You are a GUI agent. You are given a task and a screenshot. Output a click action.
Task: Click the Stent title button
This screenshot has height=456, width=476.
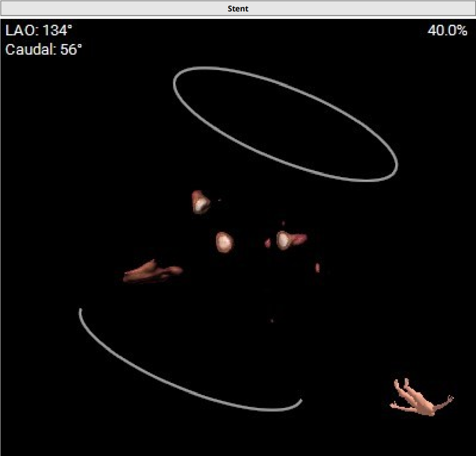coord(238,8)
